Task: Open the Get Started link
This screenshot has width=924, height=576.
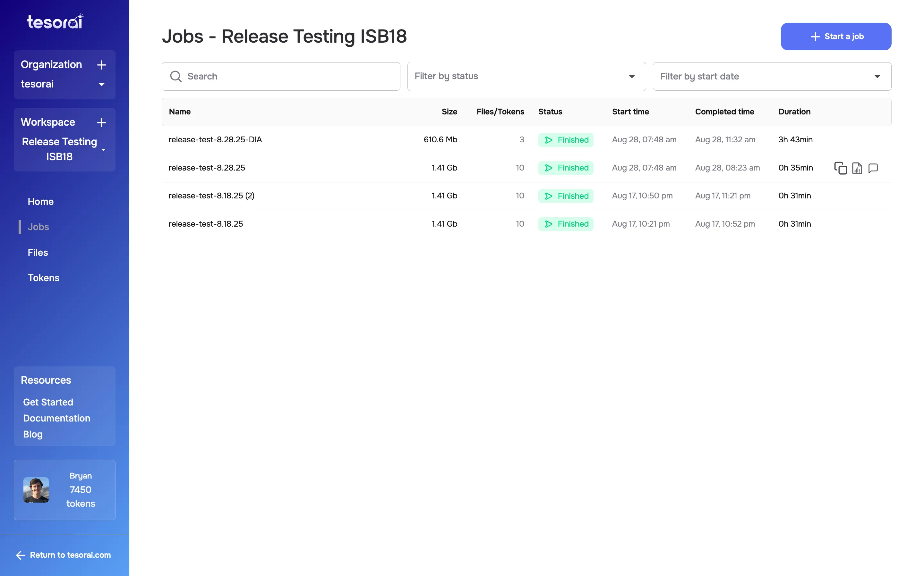Action: (x=48, y=402)
